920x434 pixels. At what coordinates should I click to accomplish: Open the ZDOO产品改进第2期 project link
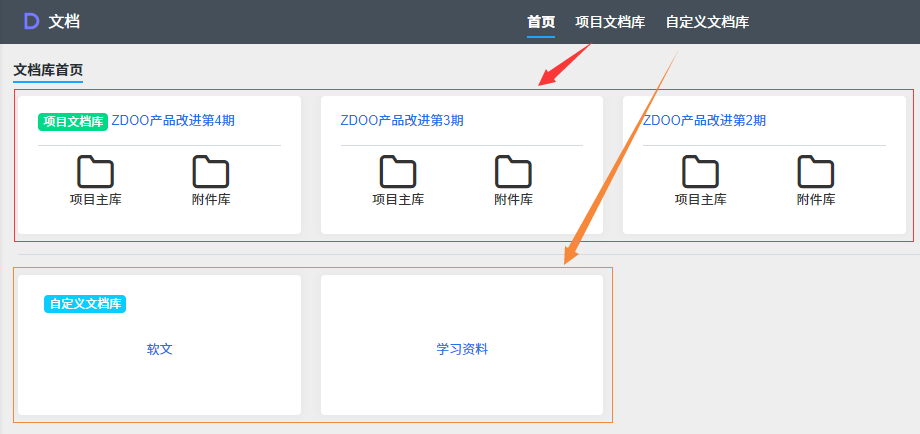click(704, 121)
